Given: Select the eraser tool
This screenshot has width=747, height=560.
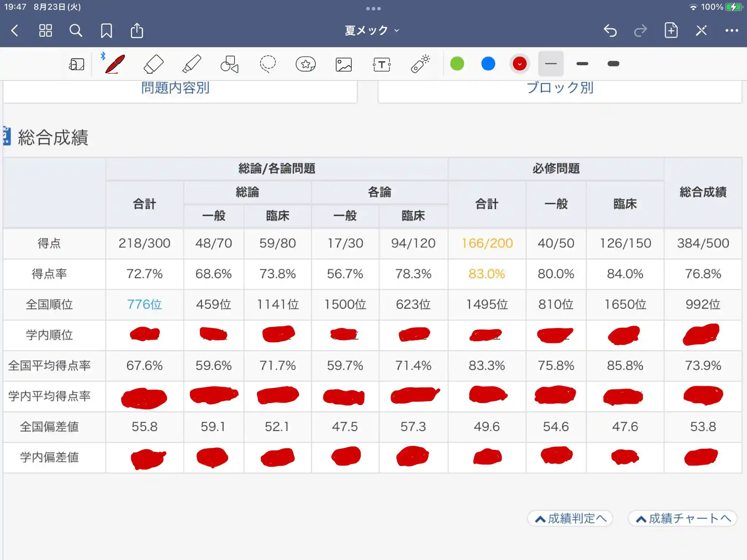Looking at the screenshot, I should 154,64.
